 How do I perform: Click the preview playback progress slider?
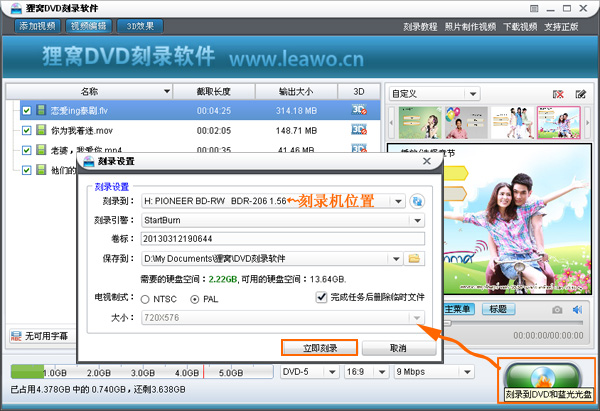[513, 323]
